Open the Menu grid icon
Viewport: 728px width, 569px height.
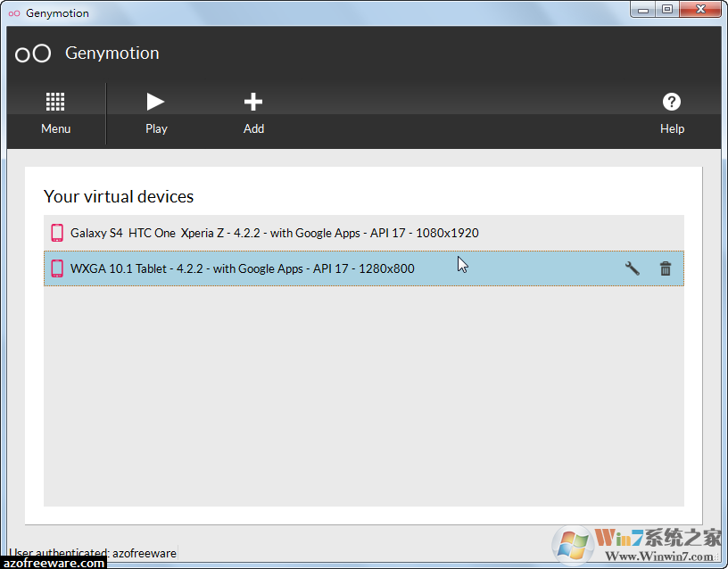pos(55,102)
